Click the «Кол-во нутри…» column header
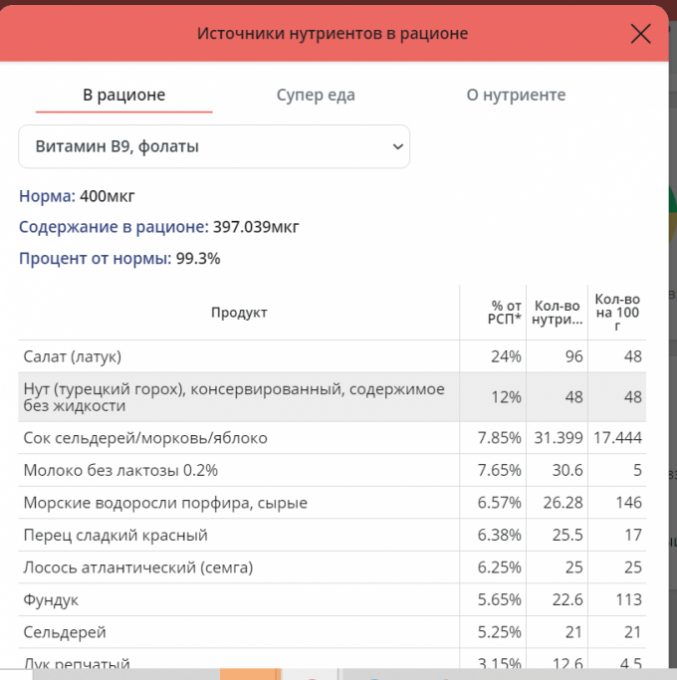The height and width of the screenshot is (680, 677). pyautogui.click(x=558, y=313)
